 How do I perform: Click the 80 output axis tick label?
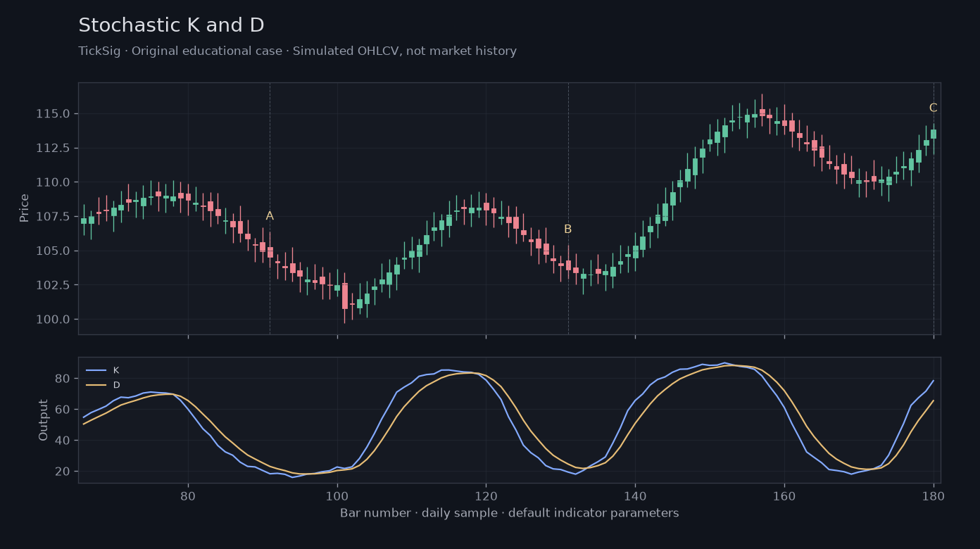pyautogui.click(x=63, y=379)
